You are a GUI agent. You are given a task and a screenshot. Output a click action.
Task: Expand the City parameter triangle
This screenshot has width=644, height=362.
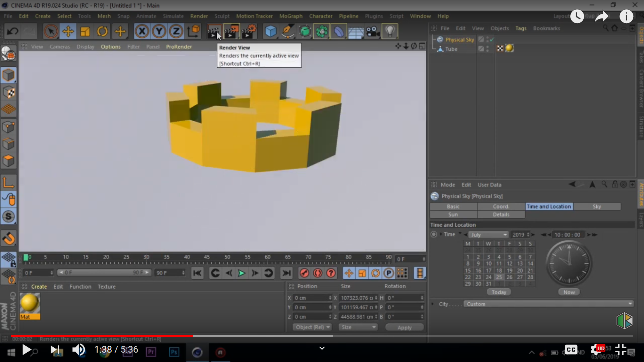click(x=433, y=304)
